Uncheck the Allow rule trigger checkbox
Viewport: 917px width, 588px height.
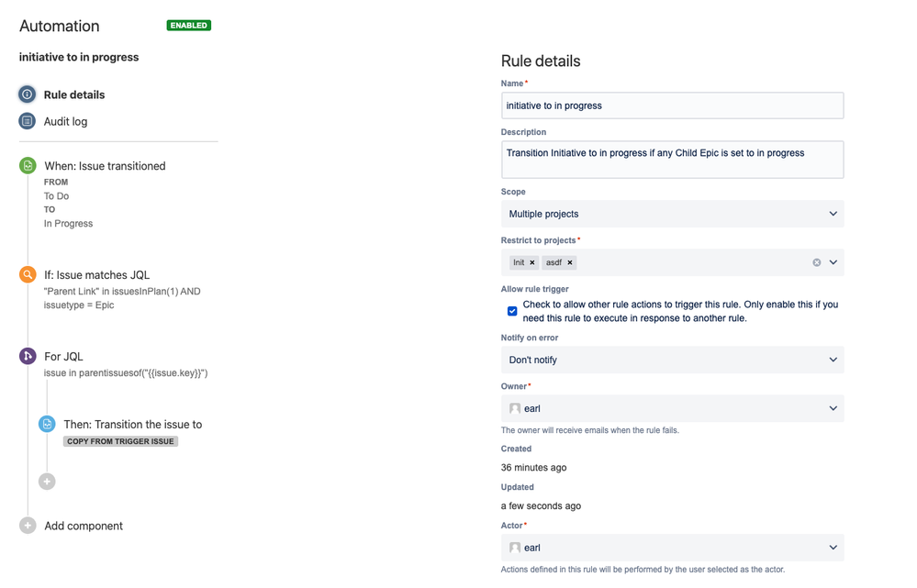pos(512,311)
